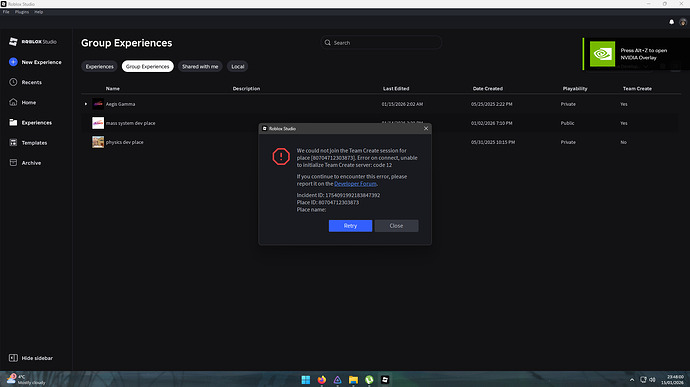Screen dimensions: 690x387
Task: Open Firefox from the taskbar
Action: [322, 380]
